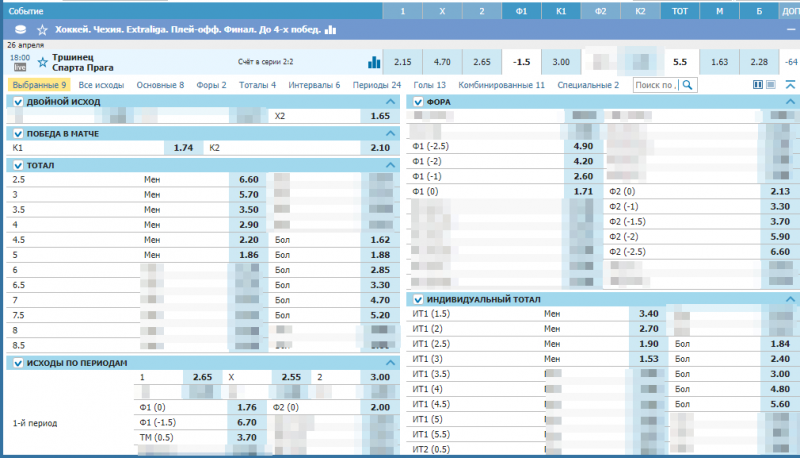Switch to two-column layout view

click(x=757, y=86)
